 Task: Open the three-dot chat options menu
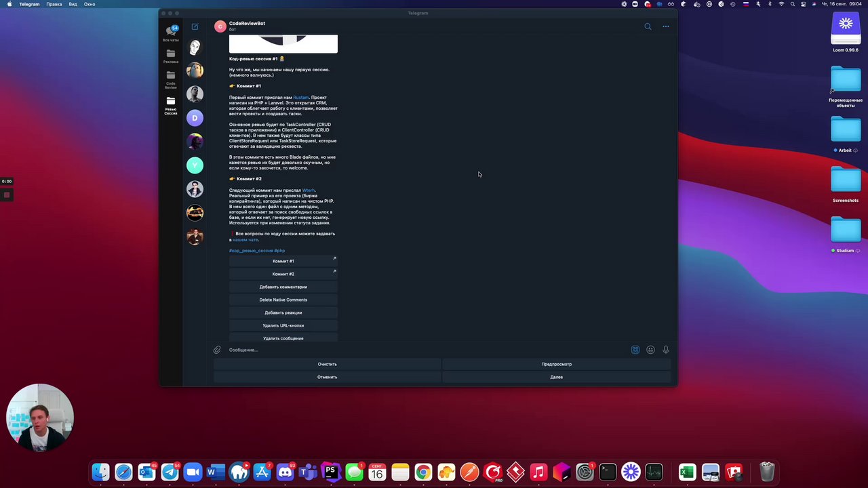tap(666, 26)
